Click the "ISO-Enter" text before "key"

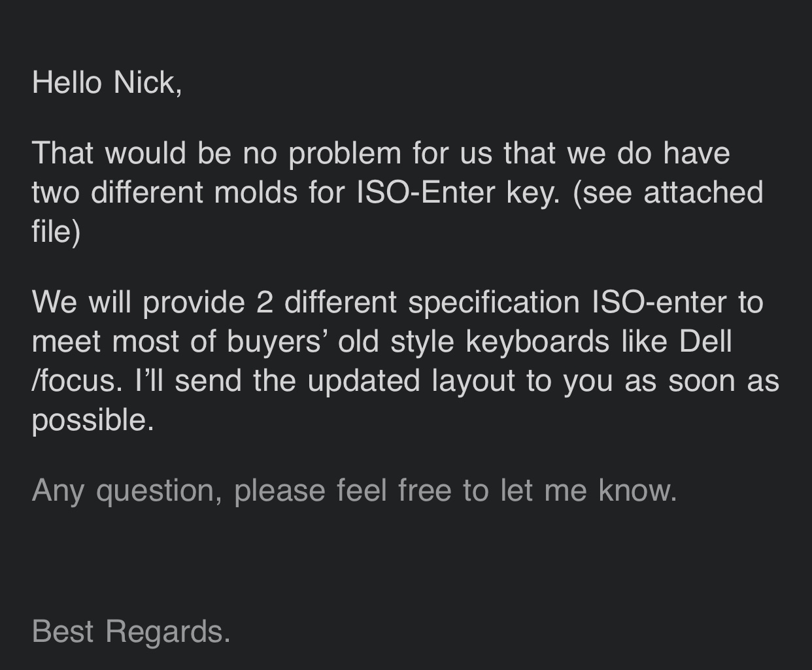click(x=426, y=193)
